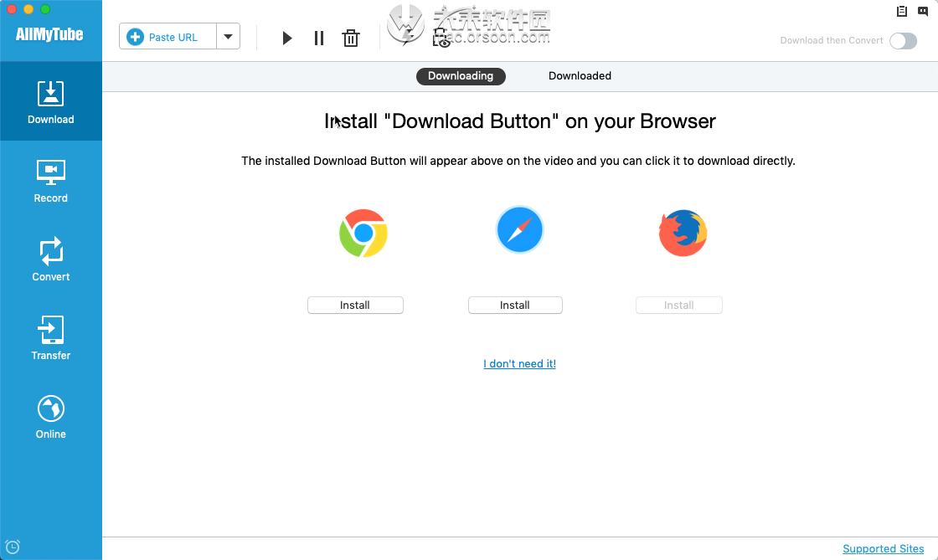Minimize the window with the yellow button
Image resolution: width=938 pixels, height=560 pixels.
pyautogui.click(x=28, y=9)
